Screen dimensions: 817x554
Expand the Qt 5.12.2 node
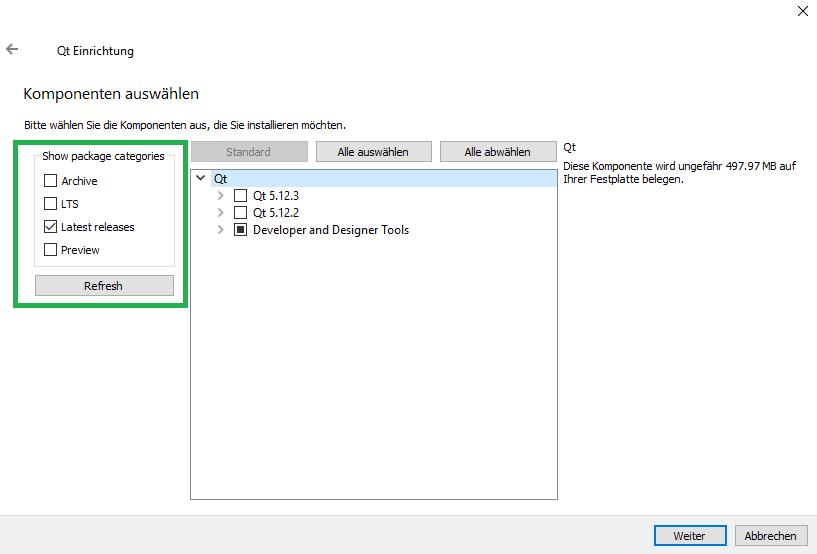220,213
